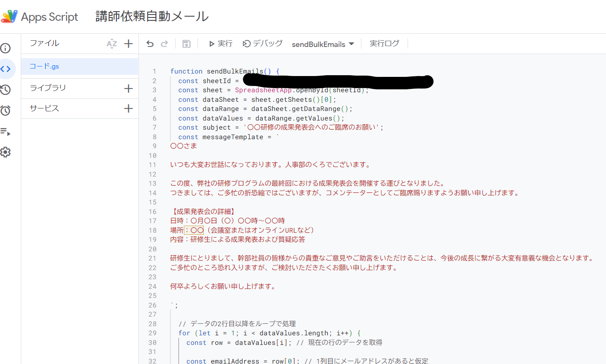Click the const subject line
Screen dimensions: 606x364
pos(281,128)
